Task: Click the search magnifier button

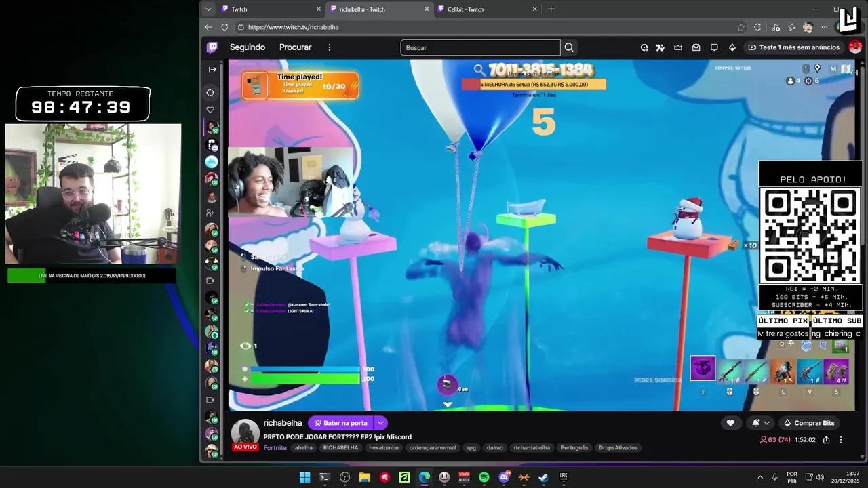Action: pos(569,47)
